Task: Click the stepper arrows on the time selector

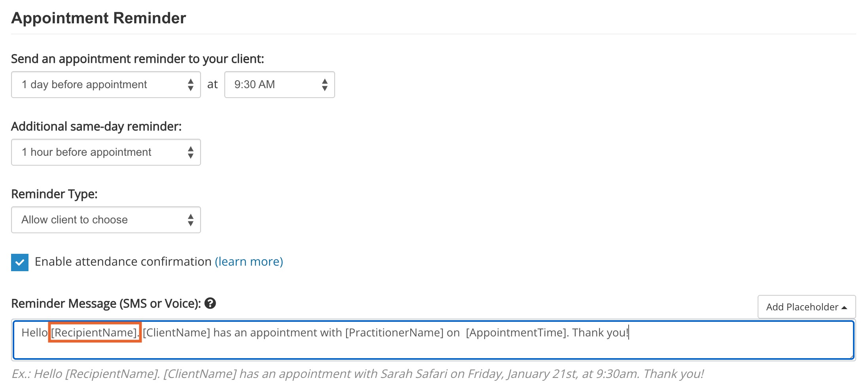Action: (x=325, y=85)
